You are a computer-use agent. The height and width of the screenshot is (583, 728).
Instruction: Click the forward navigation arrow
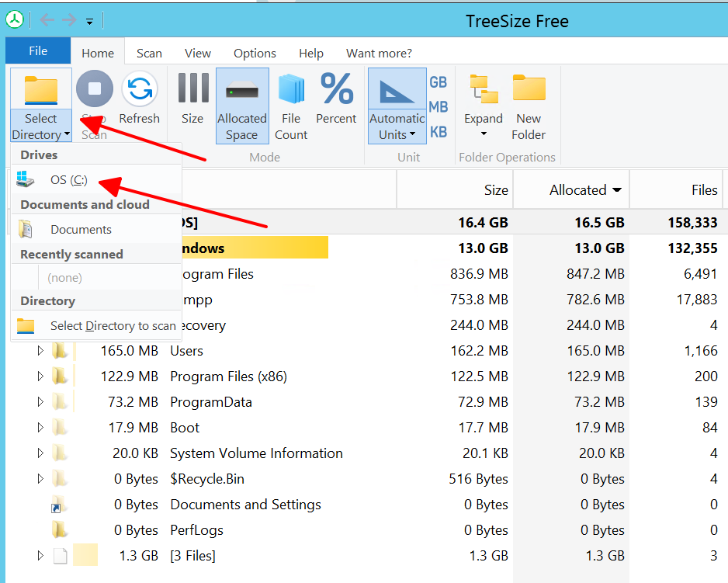69,20
